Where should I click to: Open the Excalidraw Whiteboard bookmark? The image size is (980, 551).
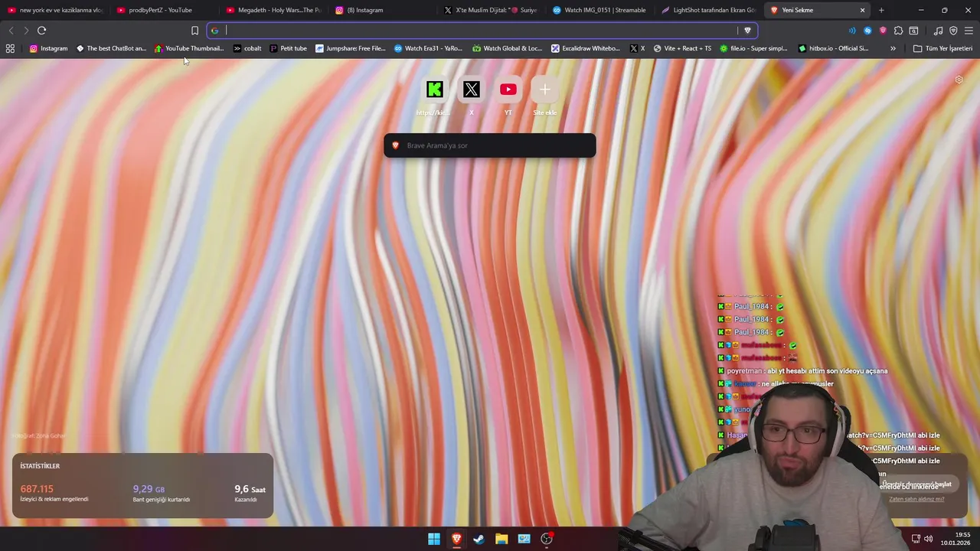point(586,48)
